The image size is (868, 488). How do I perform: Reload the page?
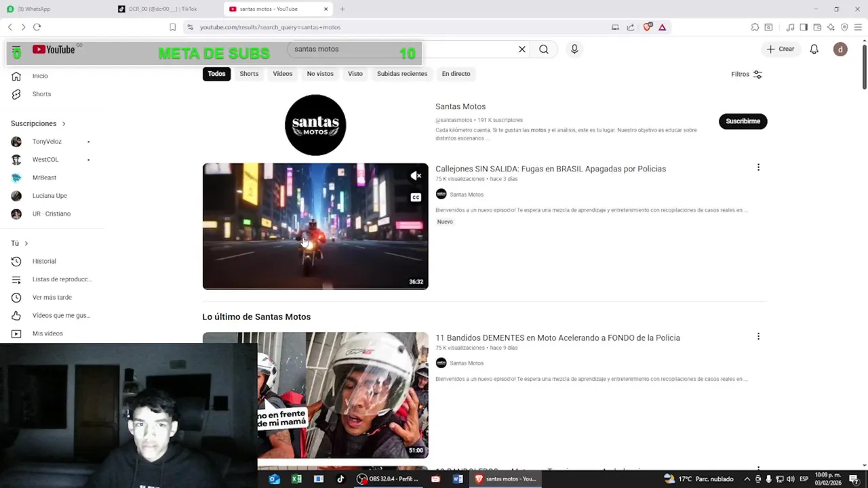[37, 27]
